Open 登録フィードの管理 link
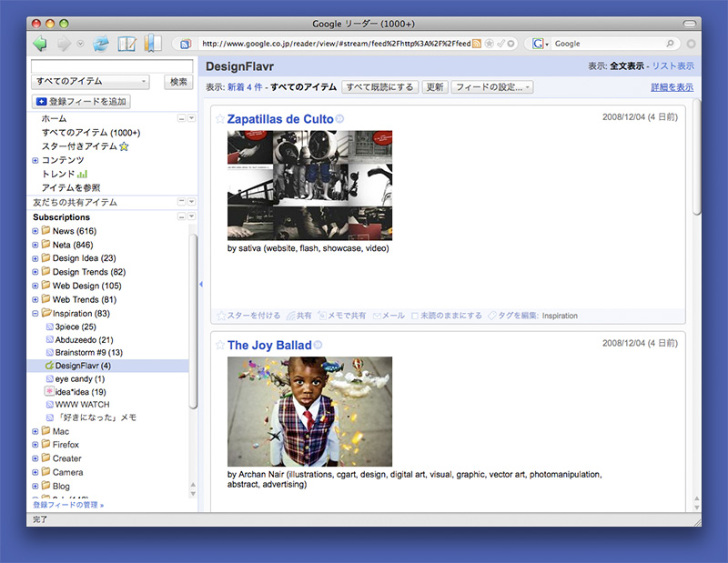728x563 pixels. coord(67,505)
